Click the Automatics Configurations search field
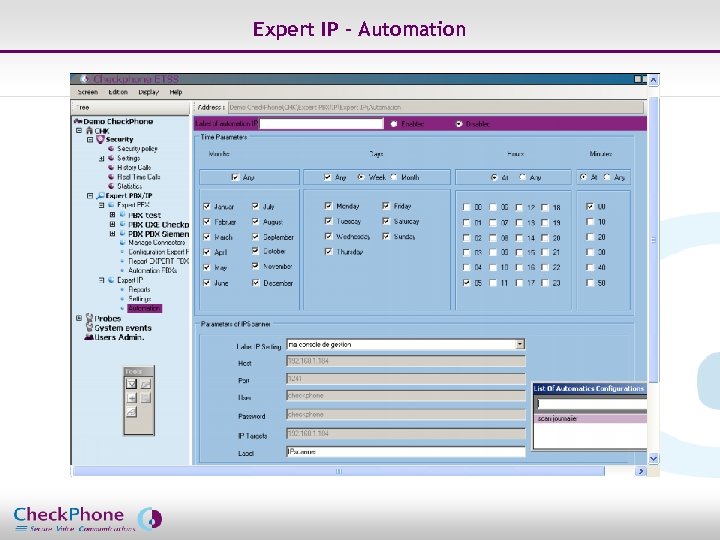The image size is (720, 540). pyautogui.click(x=592, y=404)
